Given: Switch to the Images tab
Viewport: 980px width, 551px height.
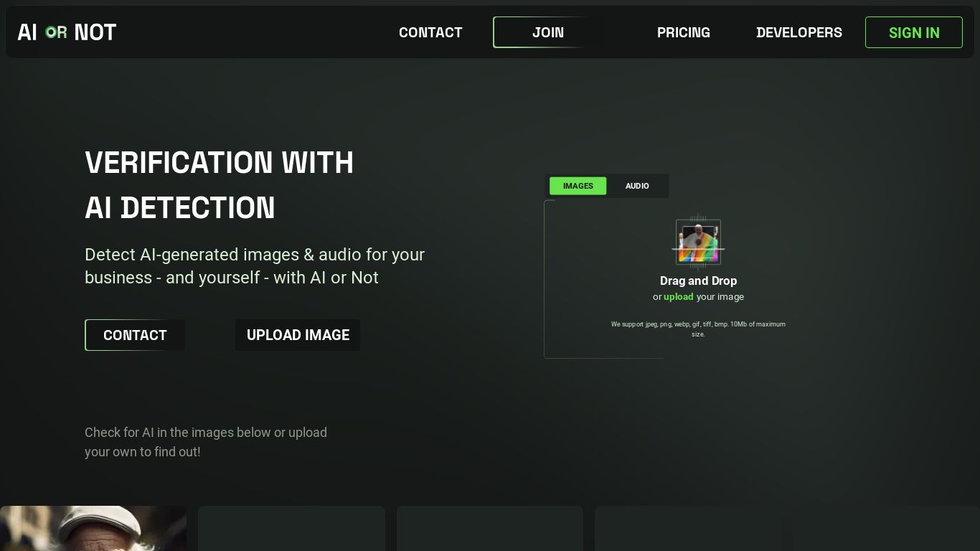Looking at the screenshot, I should click(578, 186).
